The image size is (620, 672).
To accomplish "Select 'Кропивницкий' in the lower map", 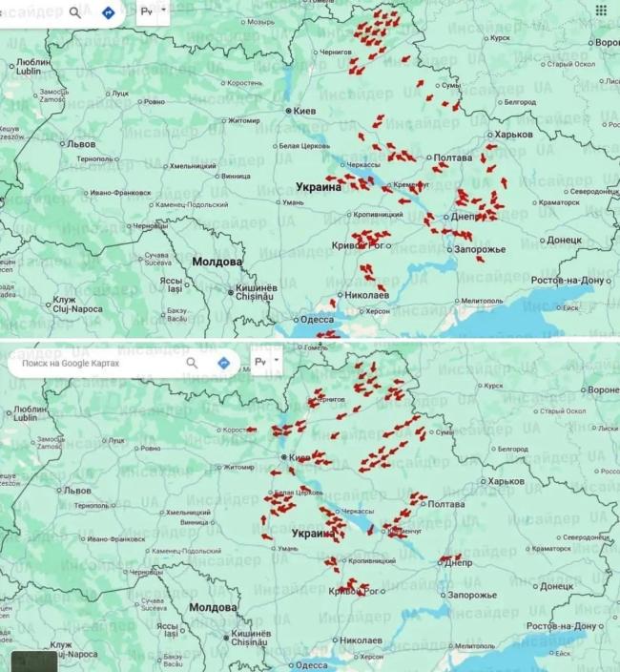I will pos(372,561).
